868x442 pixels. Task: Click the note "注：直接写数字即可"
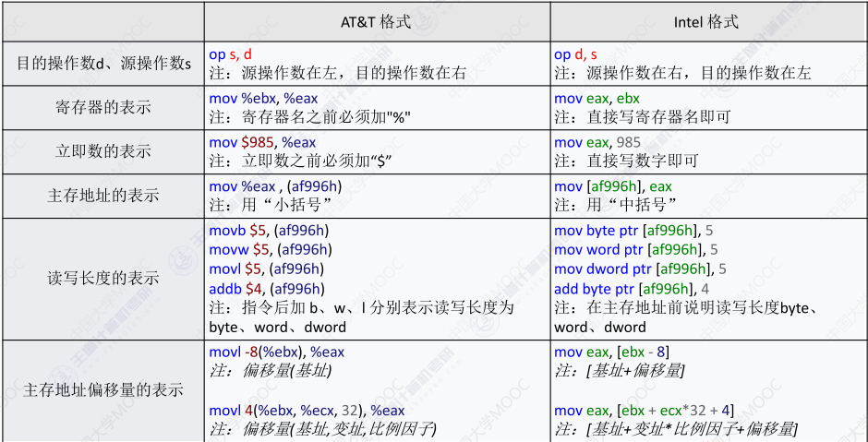pos(627,161)
